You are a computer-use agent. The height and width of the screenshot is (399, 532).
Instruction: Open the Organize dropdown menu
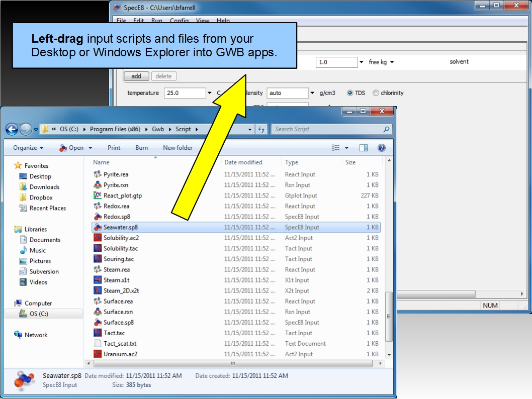click(x=28, y=148)
